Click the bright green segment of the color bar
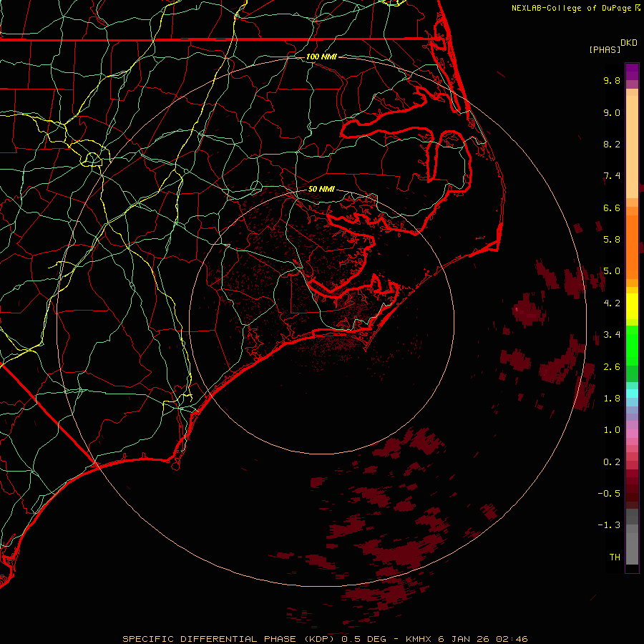644x644 pixels. [x=632, y=345]
